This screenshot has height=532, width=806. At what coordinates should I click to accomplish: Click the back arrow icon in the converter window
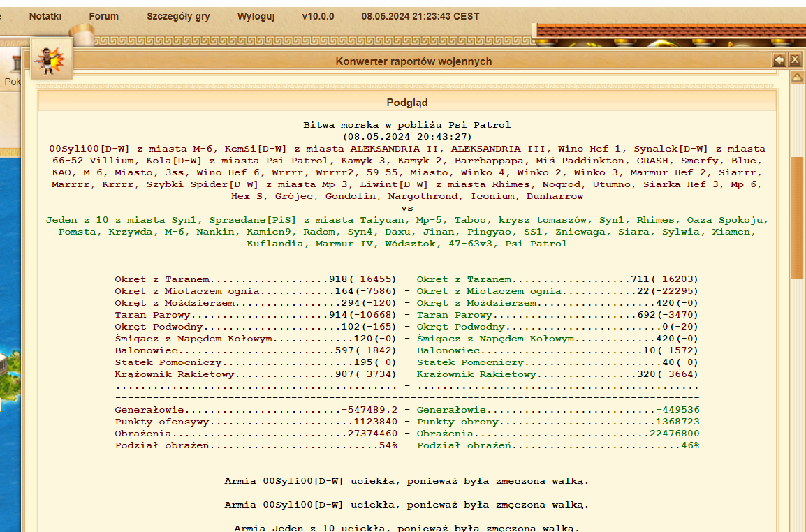click(x=779, y=60)
